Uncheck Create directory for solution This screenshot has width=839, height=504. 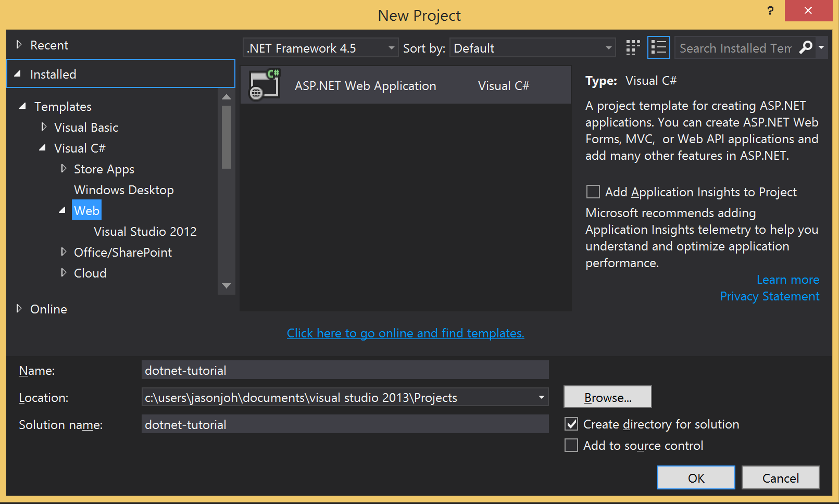point(571,424)
